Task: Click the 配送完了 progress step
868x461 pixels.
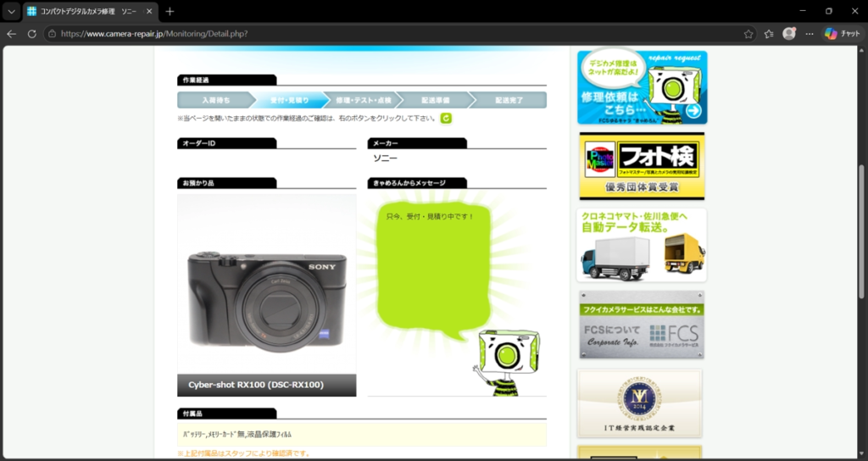Action: click(x=509, y=100)
